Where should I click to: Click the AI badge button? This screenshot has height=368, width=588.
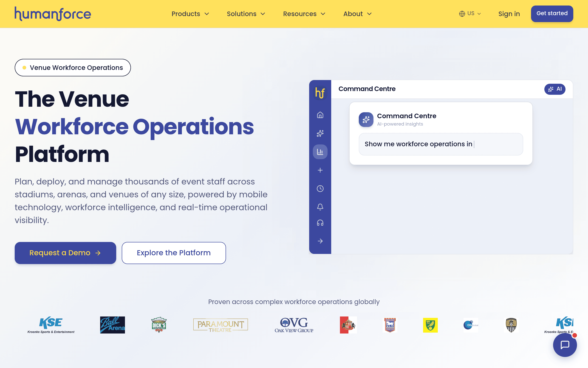[555, 89]
